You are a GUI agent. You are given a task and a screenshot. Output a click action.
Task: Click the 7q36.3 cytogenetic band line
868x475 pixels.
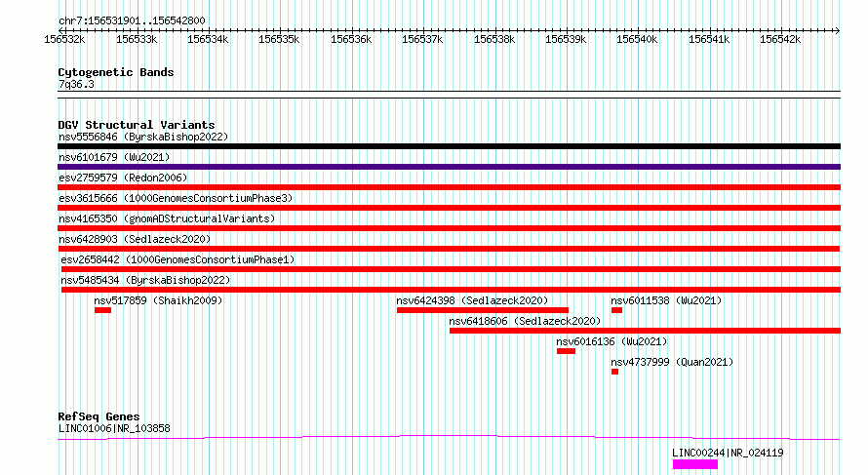(x=449, y=95)
